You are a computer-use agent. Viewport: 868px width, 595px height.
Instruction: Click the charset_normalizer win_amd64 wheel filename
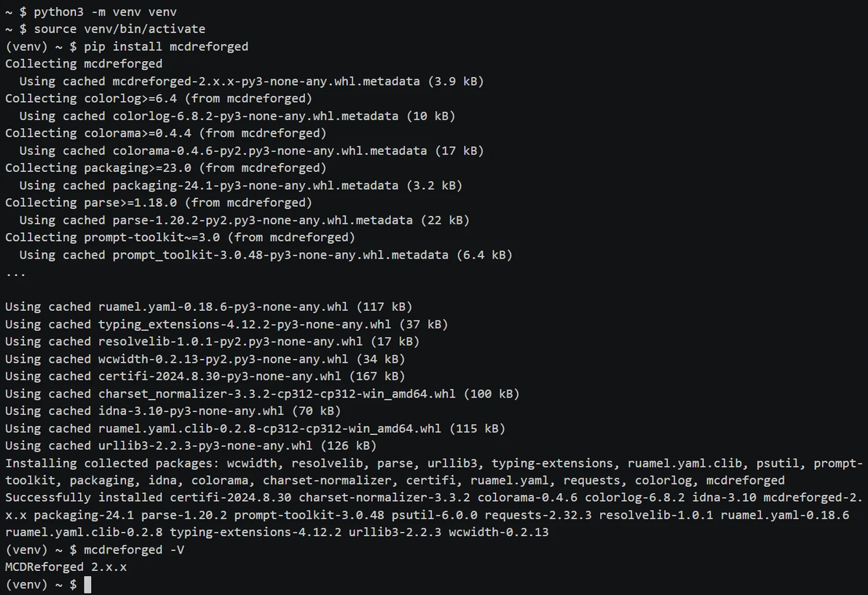[277, 394]
